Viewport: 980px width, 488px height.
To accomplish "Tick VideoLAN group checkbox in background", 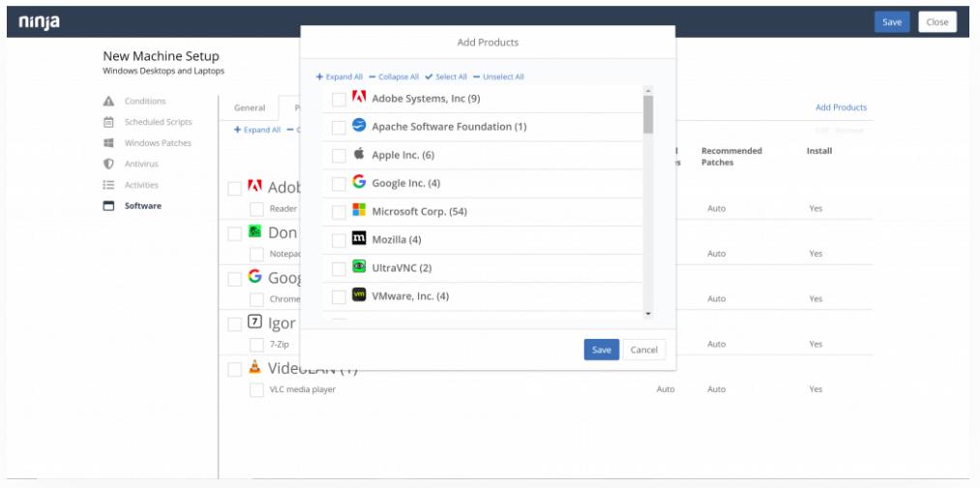I will pos(234,370).
